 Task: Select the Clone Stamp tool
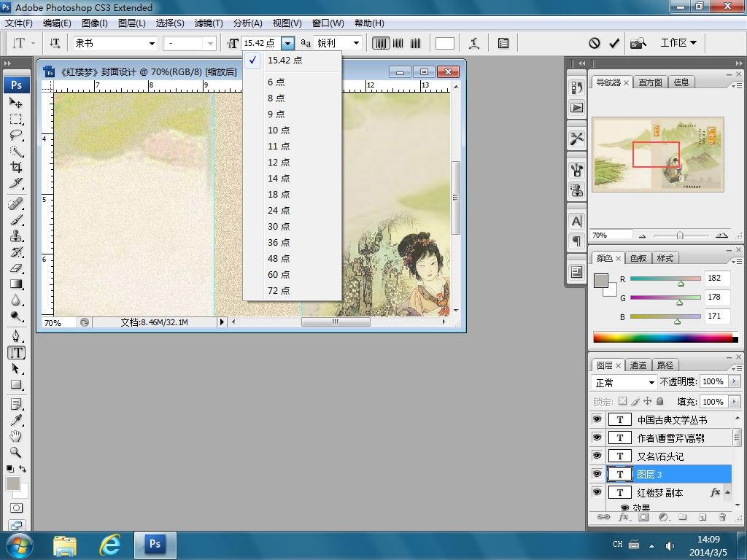[x=16, y=236]
